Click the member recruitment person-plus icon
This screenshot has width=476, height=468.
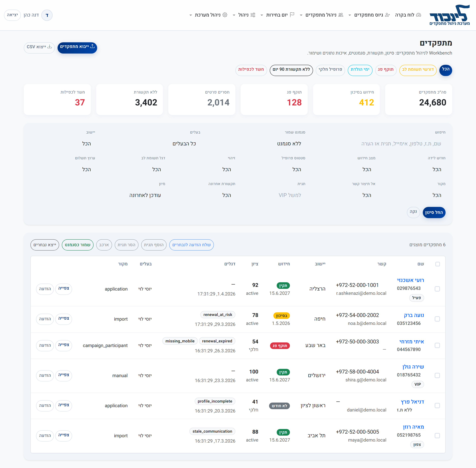coord(387,15)
